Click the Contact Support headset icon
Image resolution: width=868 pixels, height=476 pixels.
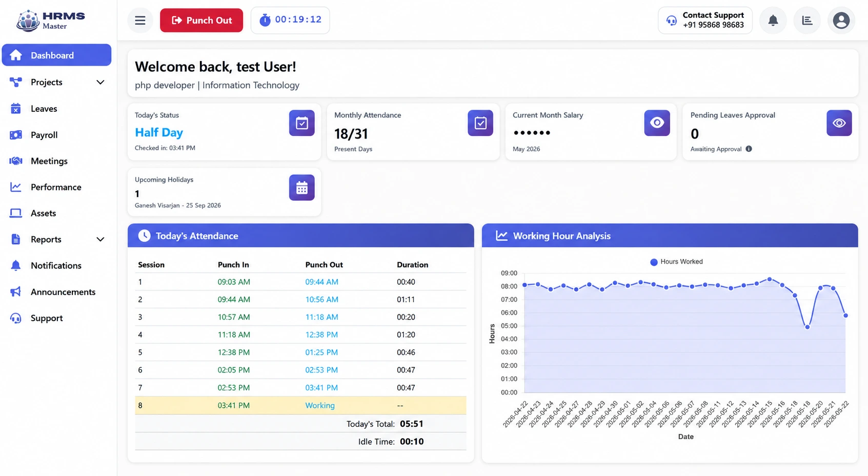(672, 20)
